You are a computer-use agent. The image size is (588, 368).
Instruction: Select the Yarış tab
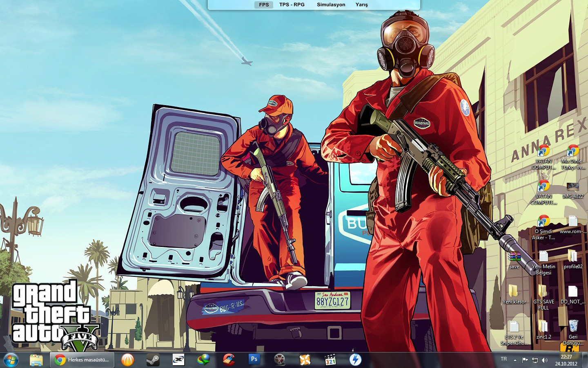pos(362,5)
